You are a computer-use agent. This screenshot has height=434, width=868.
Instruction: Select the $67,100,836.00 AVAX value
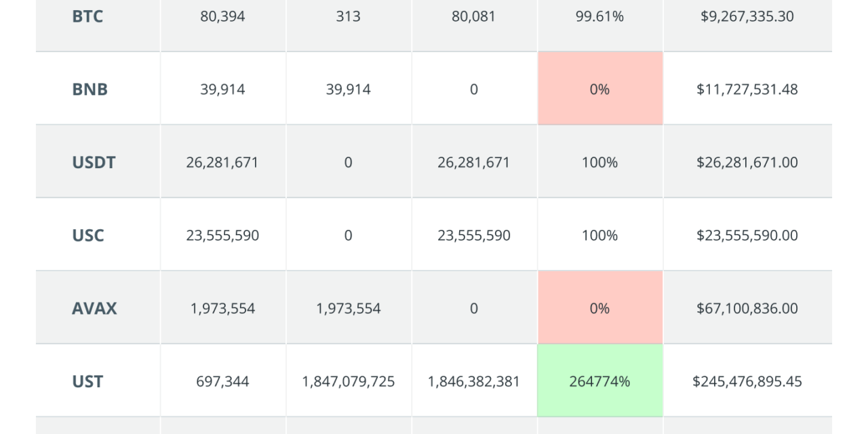(x=747, y=308)
